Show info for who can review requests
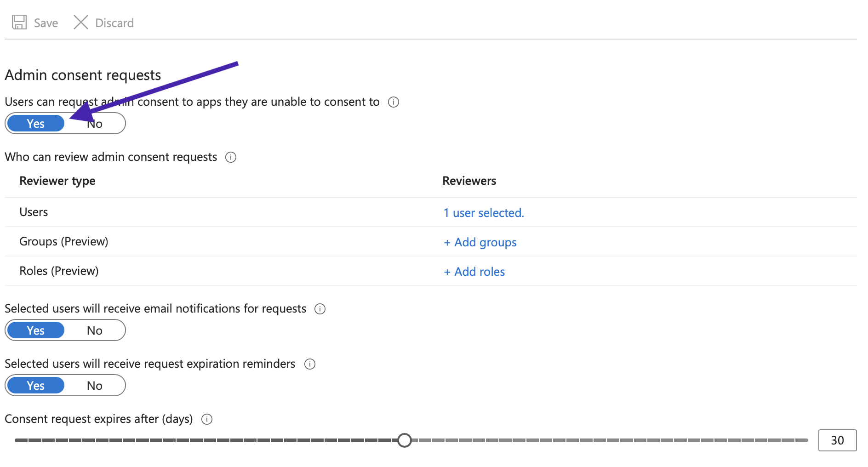The image size is (868, 467). pos(231,157)
